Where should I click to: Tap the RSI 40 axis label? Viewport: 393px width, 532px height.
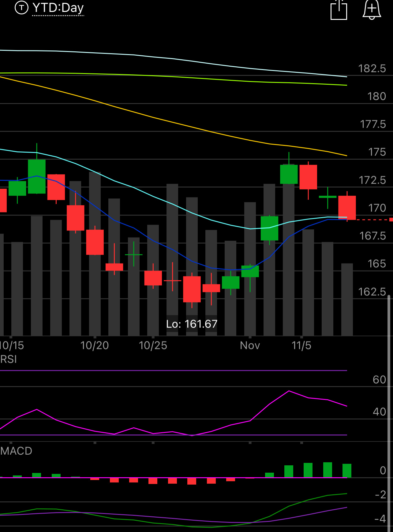pyautogui.click(x=379, y=412)
